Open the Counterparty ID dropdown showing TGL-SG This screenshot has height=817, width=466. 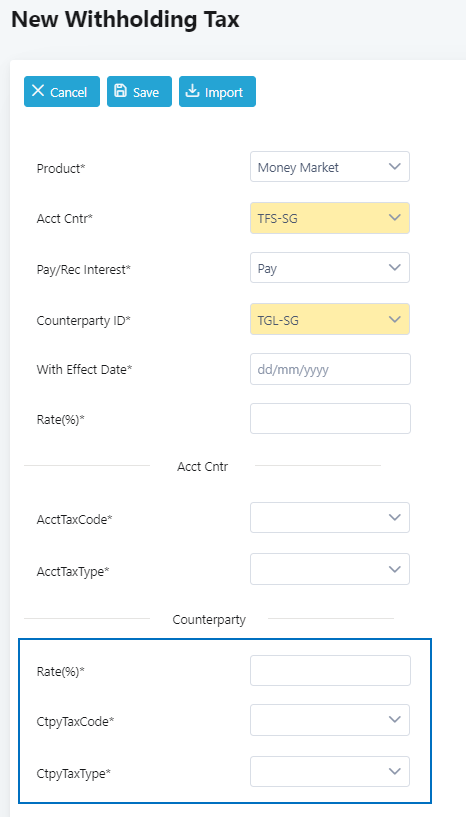330,319
